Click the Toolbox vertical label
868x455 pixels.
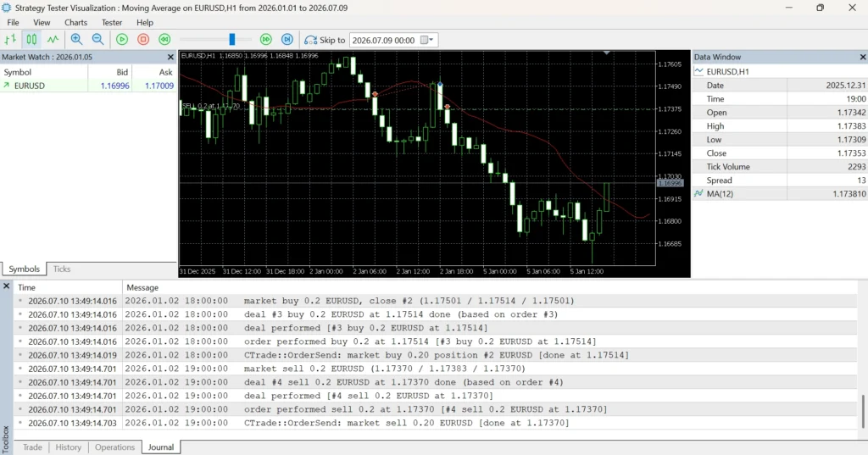6,440
